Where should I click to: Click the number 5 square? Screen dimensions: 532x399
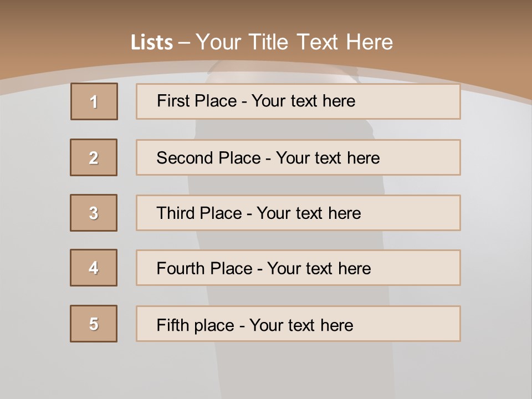click(94, 324)
